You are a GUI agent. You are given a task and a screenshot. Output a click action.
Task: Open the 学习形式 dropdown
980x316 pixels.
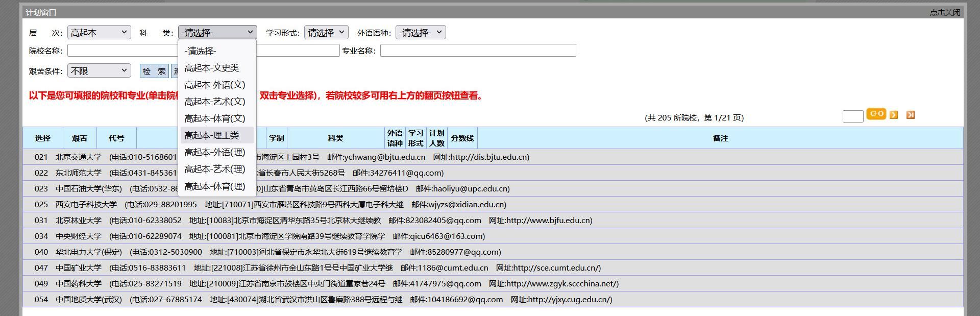326,33
